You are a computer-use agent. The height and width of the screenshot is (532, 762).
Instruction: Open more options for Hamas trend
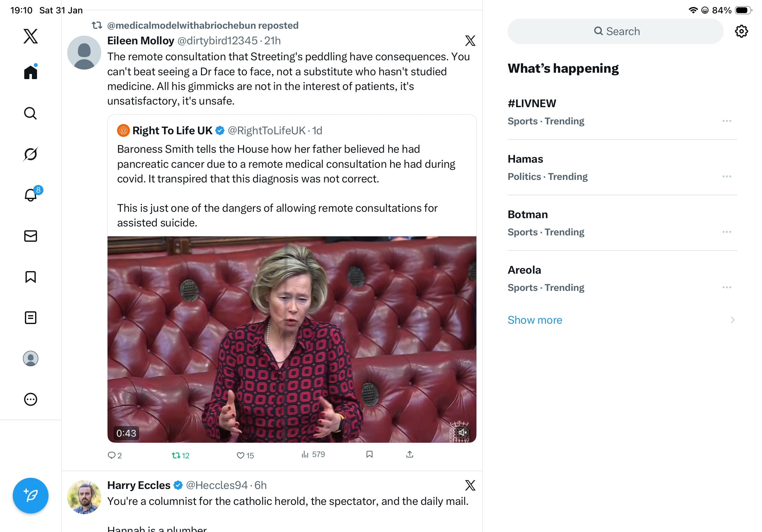tap(727, 176)
